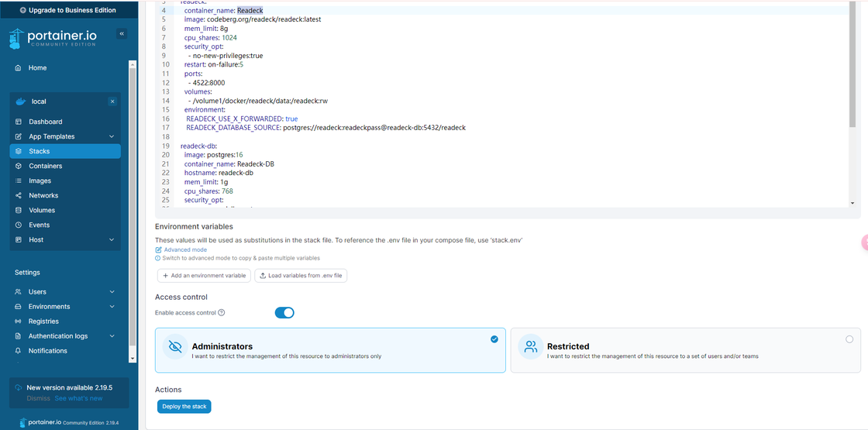The width and height of the screenshot is (868, 430).
Task: Click the Images list icon
Action: (x=19, y=181)
